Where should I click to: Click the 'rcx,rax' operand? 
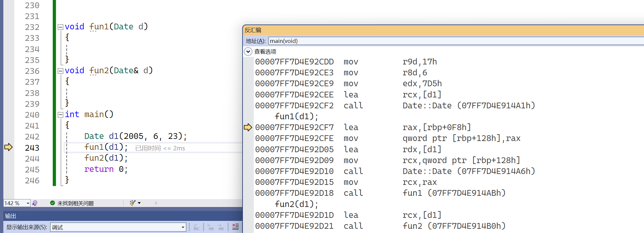click(420, 182)
